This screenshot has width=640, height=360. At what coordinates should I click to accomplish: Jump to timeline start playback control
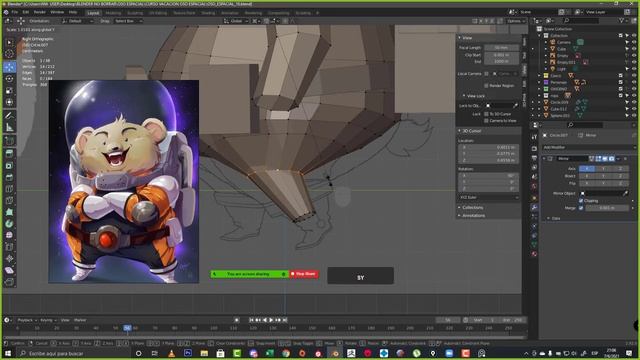tap(251, 320)
